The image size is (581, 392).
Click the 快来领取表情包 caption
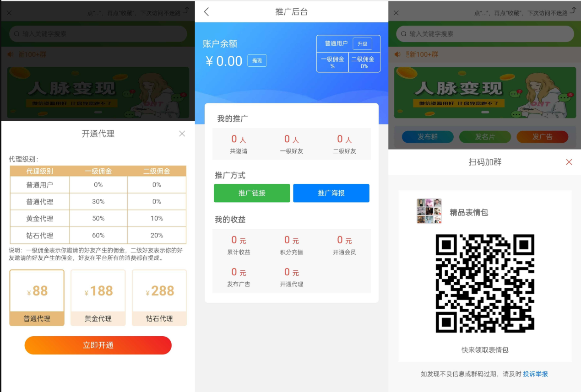[485, 350]
